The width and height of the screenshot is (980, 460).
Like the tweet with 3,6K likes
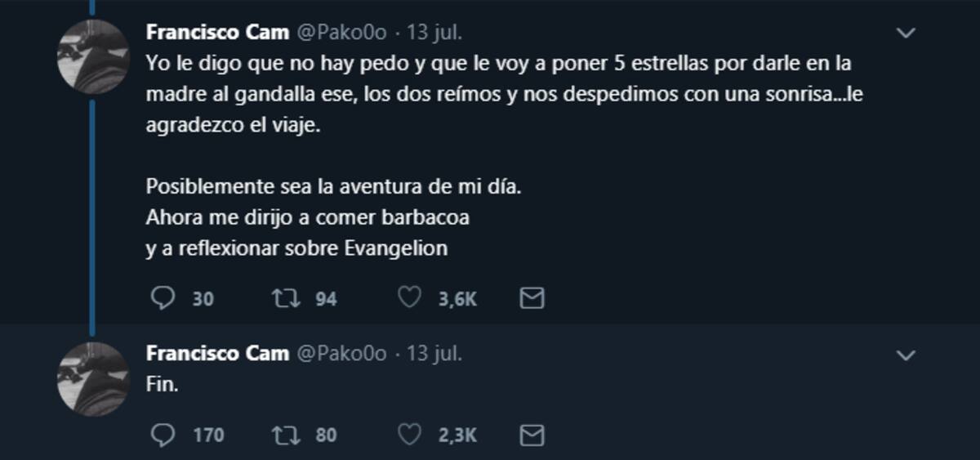tap(409, 299)
